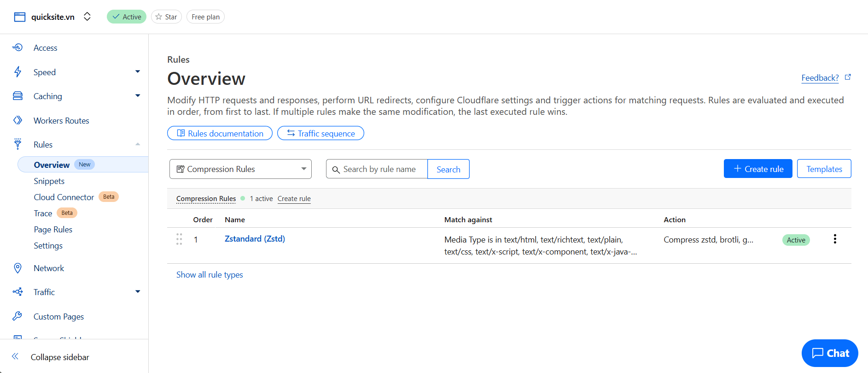The width and height of the screenshot is (868, 373).
Task: Open the Compression Rules dropdown
Action: pos(240,169)
